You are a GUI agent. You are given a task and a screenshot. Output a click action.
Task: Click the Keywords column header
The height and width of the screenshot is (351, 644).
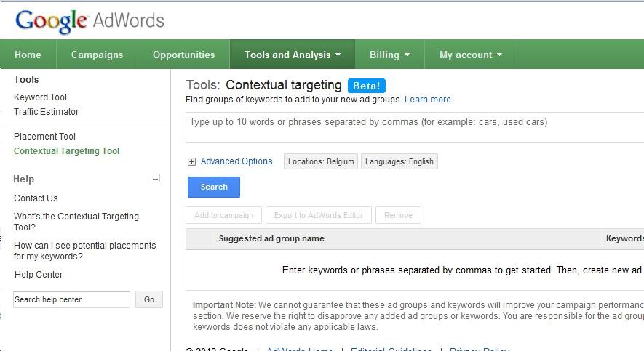pos(624,238)
